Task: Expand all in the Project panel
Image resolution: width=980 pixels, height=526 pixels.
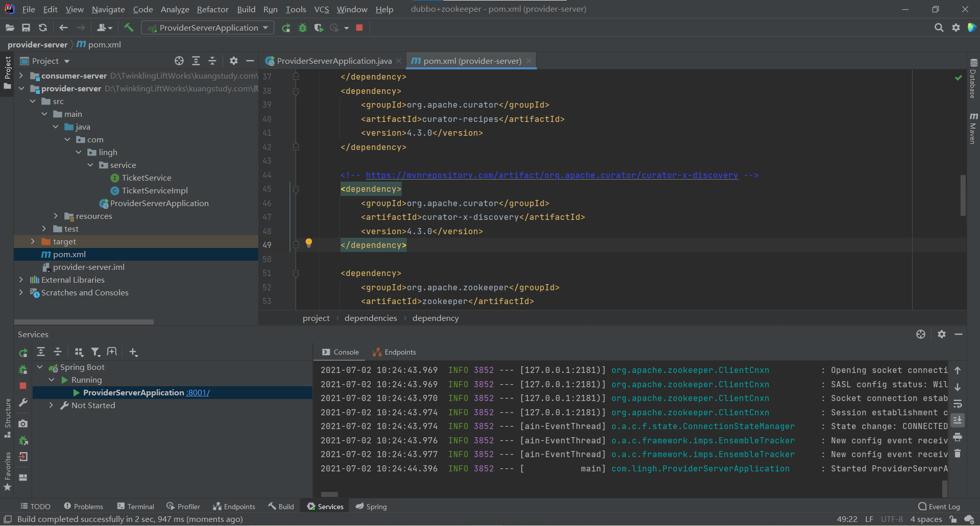Action: pos(196,61)
